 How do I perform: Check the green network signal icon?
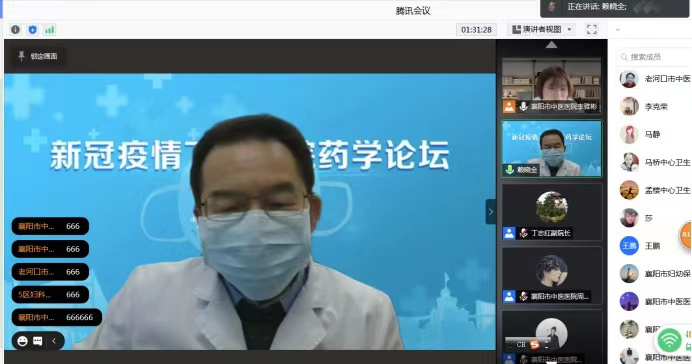(x=49, y=30)
